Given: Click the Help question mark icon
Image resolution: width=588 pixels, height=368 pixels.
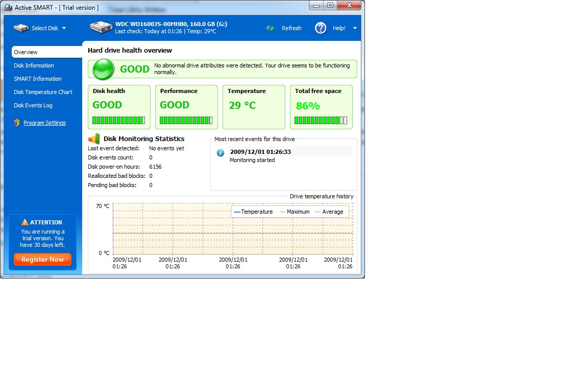Looking at the screenshot, I should pos(321,28).
